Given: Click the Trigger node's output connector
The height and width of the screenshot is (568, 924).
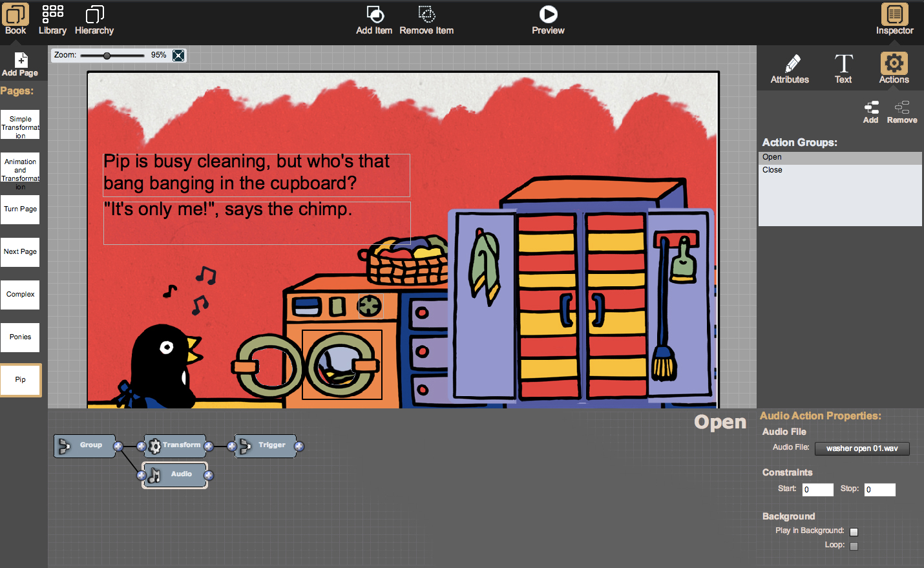Looking at the screenshot, I should point(299,446).
